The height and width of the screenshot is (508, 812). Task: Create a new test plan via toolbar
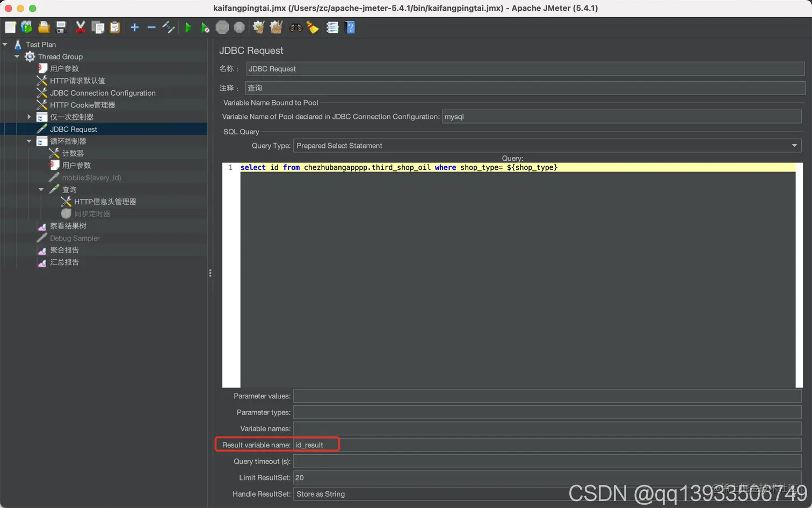pyautogui.click(x=10, y=27)
